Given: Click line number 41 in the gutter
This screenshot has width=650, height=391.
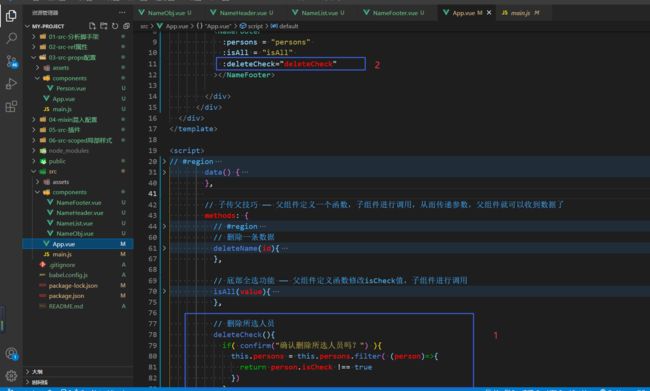Looking at the screenshot, I should point(153,194).
